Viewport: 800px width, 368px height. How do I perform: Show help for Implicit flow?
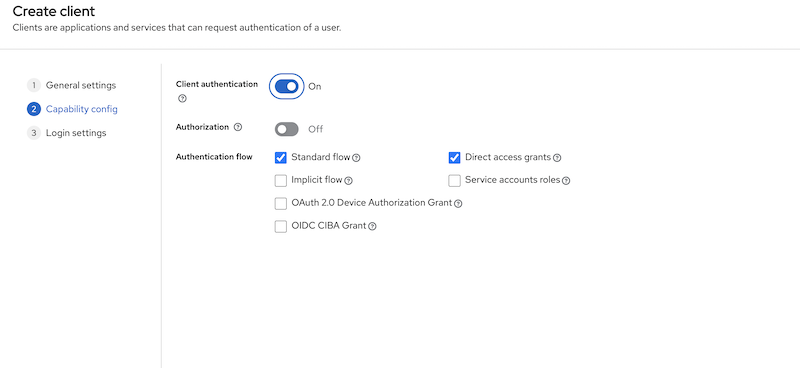(349, 181)
